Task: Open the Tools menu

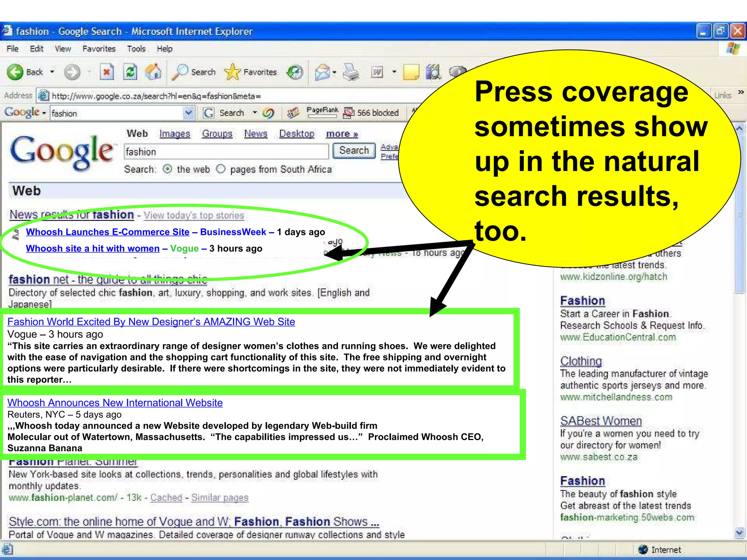Action: 136,48
